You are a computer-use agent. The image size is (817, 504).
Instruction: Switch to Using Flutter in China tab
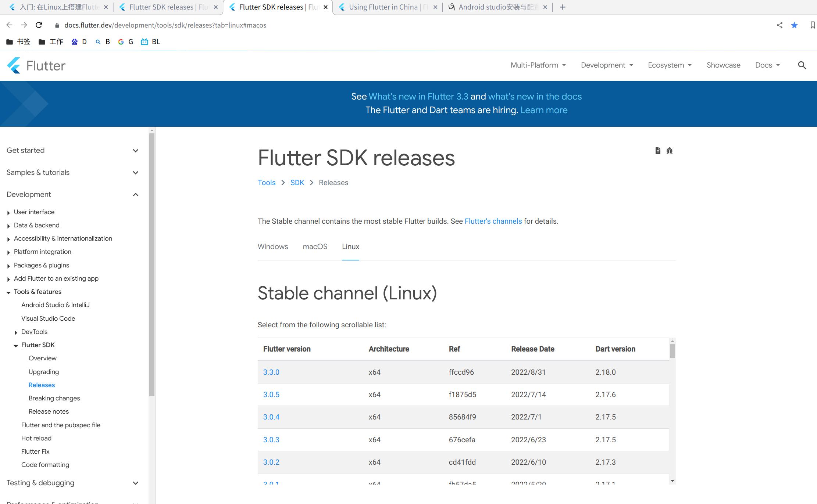[383, 7]
